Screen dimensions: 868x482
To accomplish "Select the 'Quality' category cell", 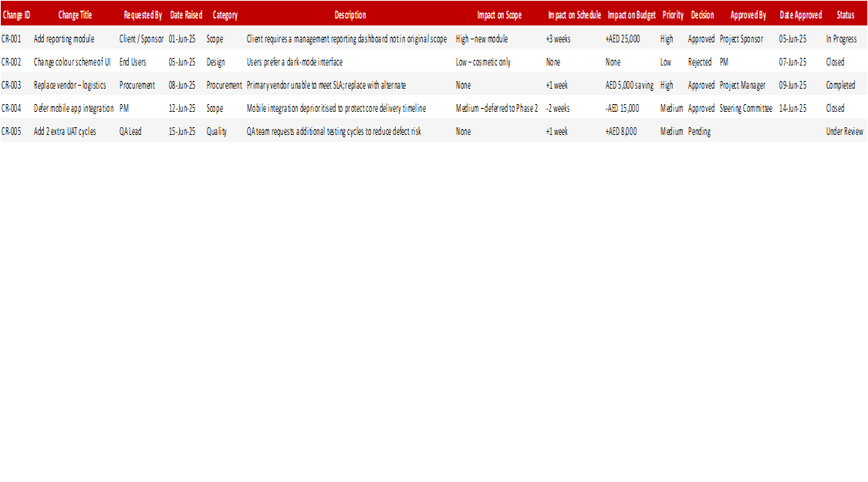I will pyautogui.click(x=217, y=132).
